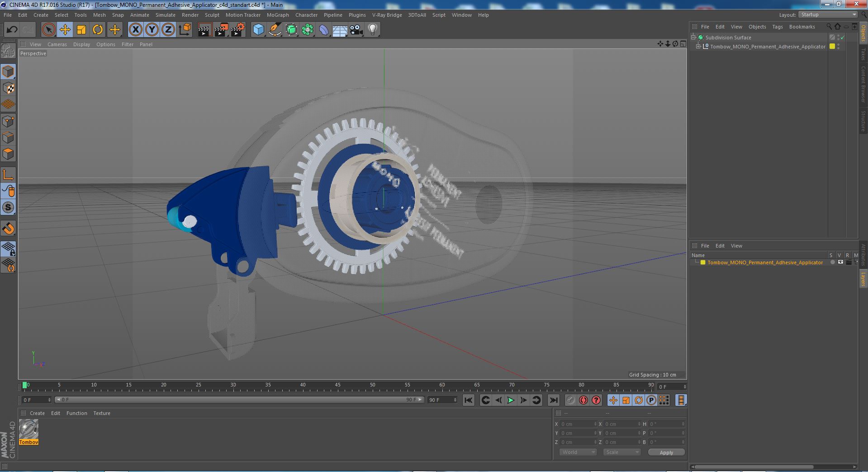Collapse Subdivision Surface tree node
Image resolution: width=868 pixels, height=472 pixels.
tap(693, 38)
